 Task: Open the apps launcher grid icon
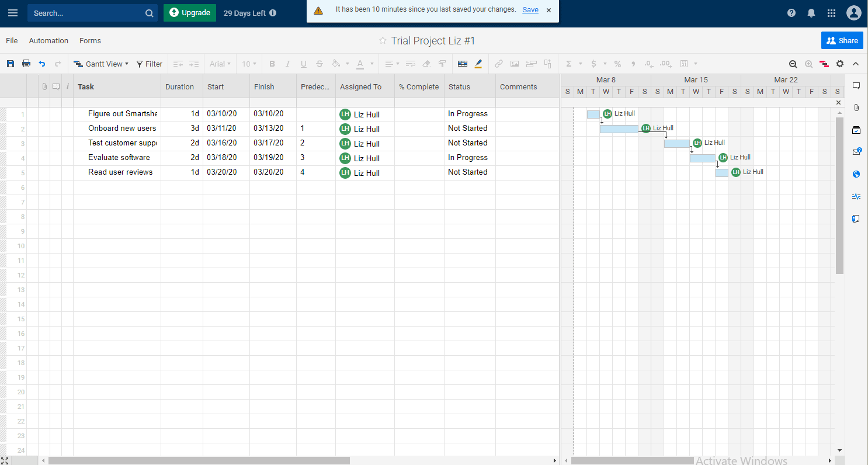pyautogui.click(x=832, y=13)
